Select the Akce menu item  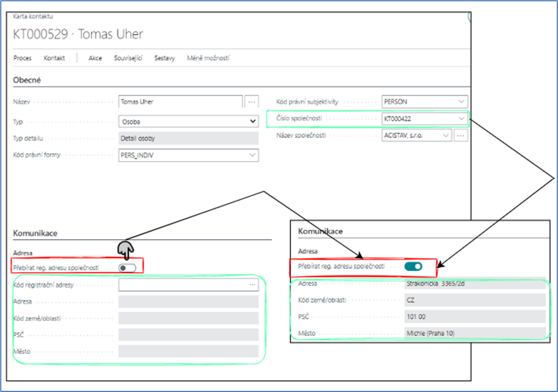[95, 58]
